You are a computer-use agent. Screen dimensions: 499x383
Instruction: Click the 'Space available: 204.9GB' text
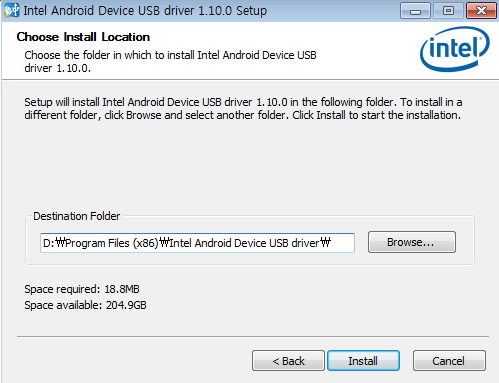click(85, 305)
